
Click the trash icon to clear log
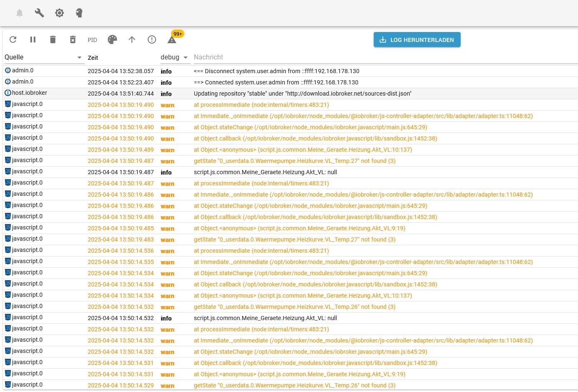[x=53, y=39]
